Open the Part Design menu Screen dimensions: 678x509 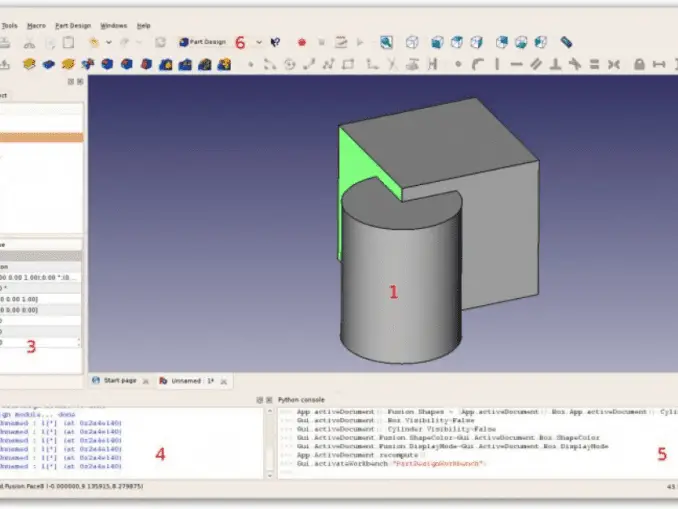click(73, 26)
